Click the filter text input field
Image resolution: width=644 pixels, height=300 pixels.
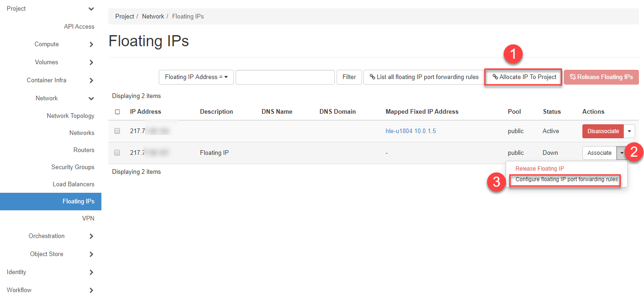(x=285, y=77)
